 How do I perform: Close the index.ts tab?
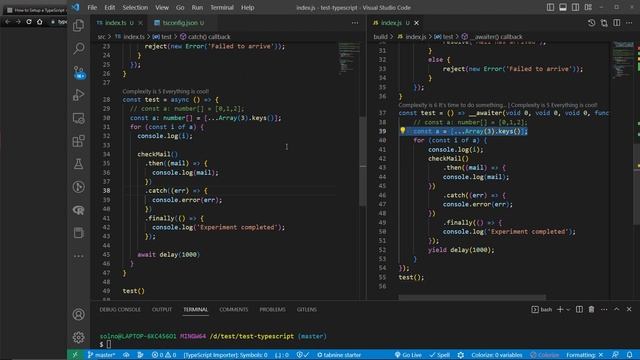(x=140, y=23)
